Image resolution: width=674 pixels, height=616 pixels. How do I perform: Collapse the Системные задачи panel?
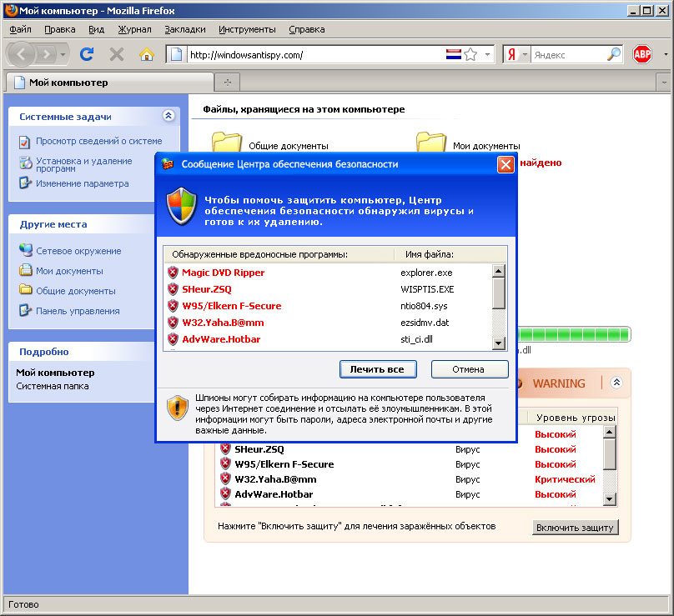(x=168, y=116)
